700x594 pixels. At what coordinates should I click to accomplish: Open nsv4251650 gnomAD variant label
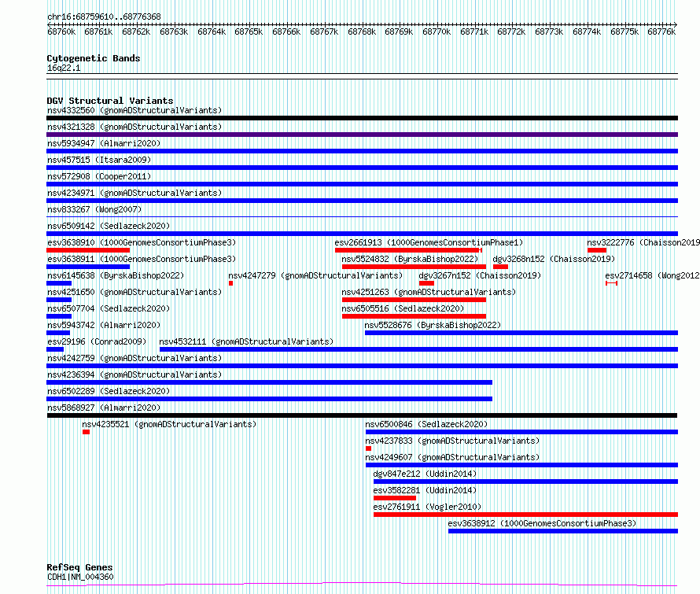134,292
